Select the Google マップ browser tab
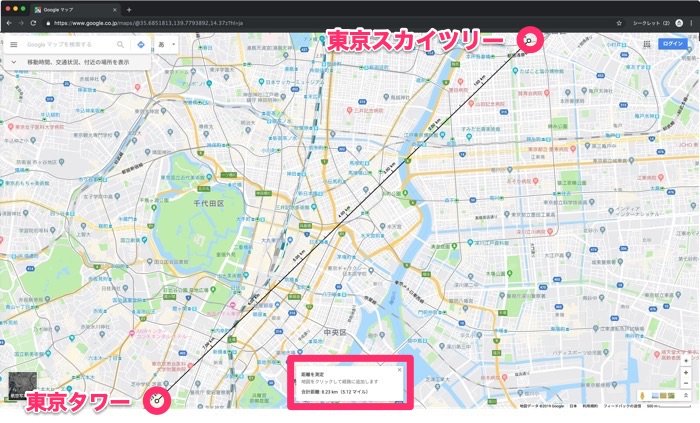The width and height of the screenshot is (700, 423). click(x=76, y=9)
